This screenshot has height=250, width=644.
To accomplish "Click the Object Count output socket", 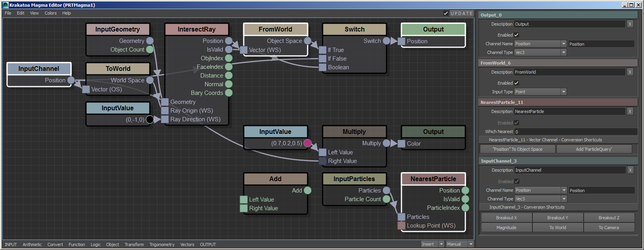I will tap(150, 50).
